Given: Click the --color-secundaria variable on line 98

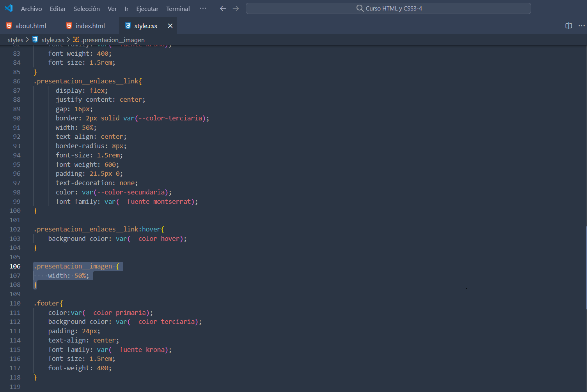Looking at the screenshot, I should pyautogui.click(x=131, y=192).
